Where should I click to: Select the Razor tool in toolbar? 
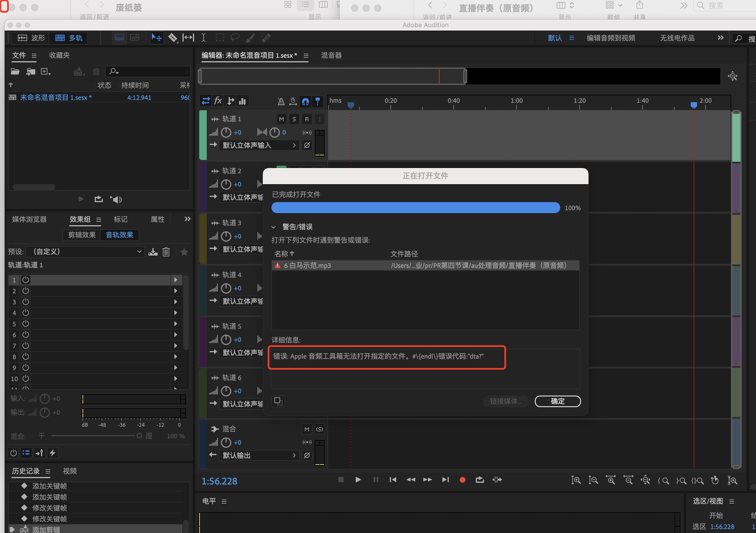172,38
